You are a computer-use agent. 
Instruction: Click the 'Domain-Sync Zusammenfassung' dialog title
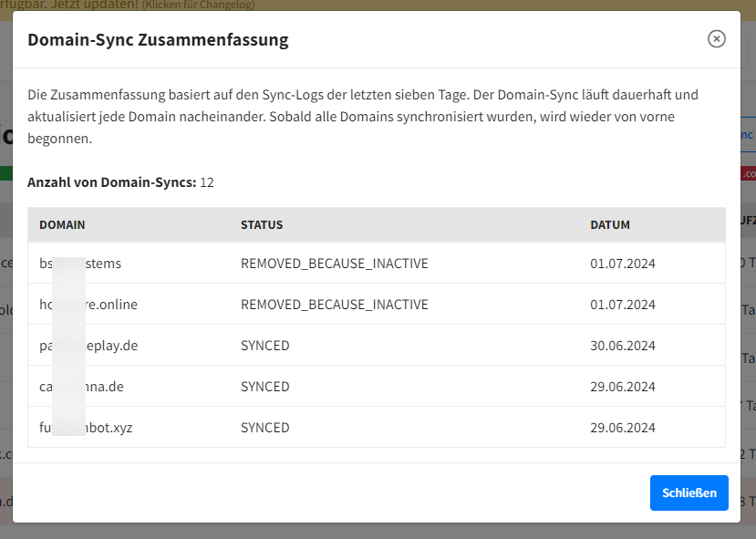point(158,39)
